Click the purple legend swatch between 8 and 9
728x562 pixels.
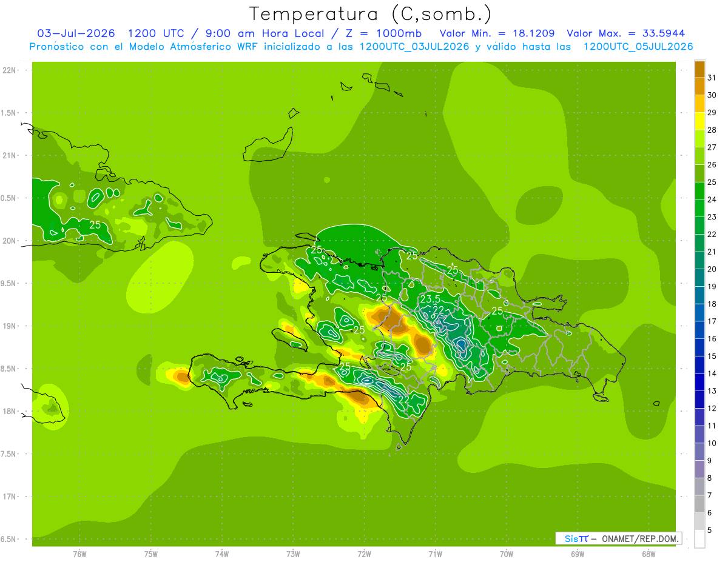(x=699, y=469)
